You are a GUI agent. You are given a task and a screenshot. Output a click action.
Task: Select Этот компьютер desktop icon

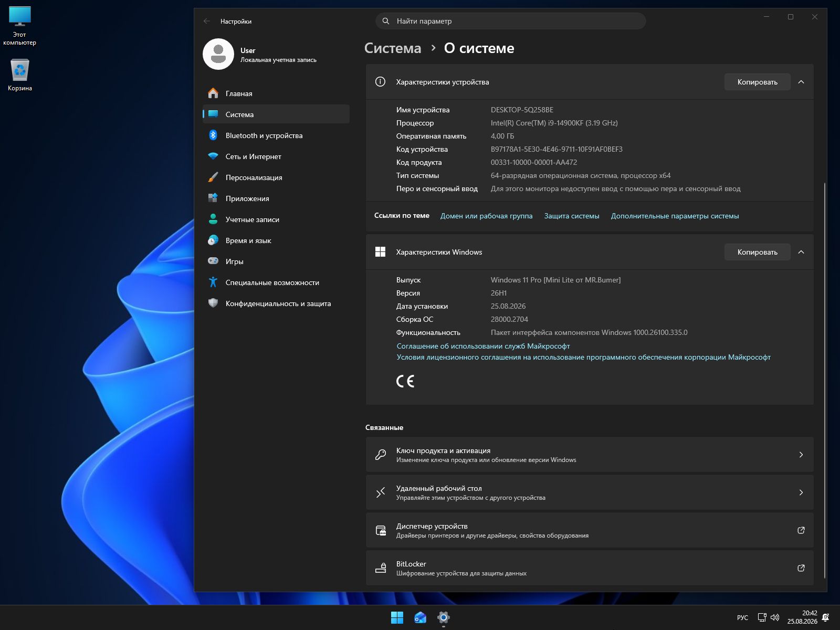(x=20, y=26)
